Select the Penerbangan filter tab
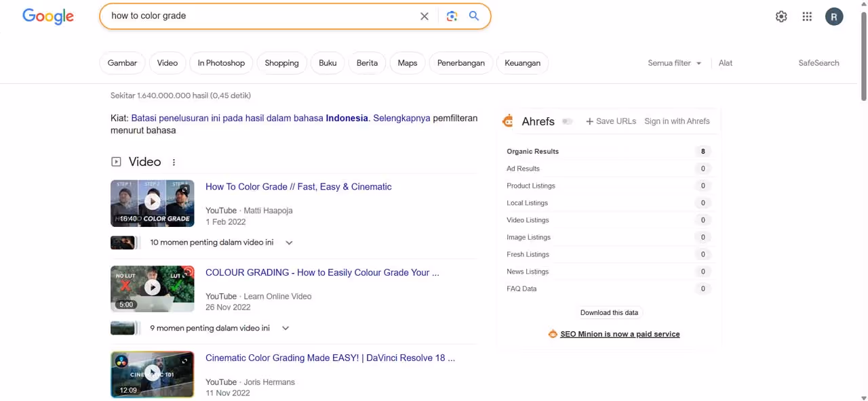 pyautogui.click(x=461, y=63)
